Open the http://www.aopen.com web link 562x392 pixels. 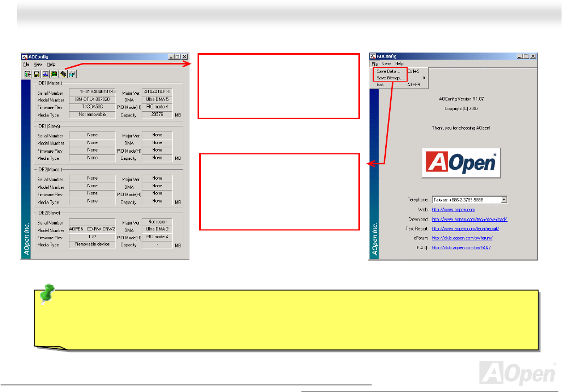click(454, 210)
